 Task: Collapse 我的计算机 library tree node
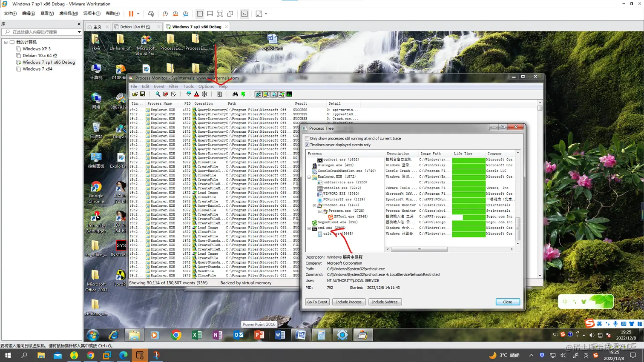(6, 42)
